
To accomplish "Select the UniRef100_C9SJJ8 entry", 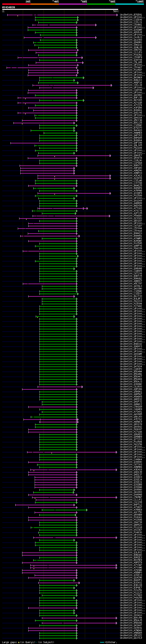I will point(131,85).
